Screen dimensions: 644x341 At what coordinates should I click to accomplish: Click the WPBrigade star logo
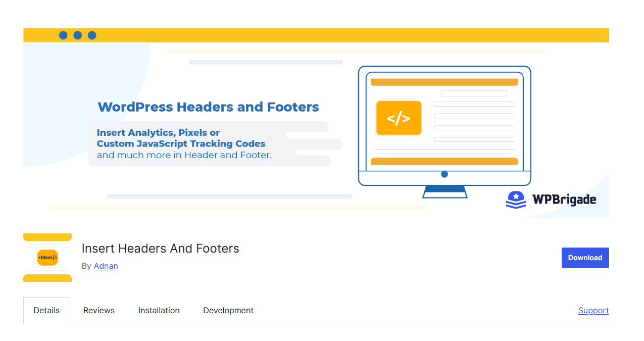515,200
